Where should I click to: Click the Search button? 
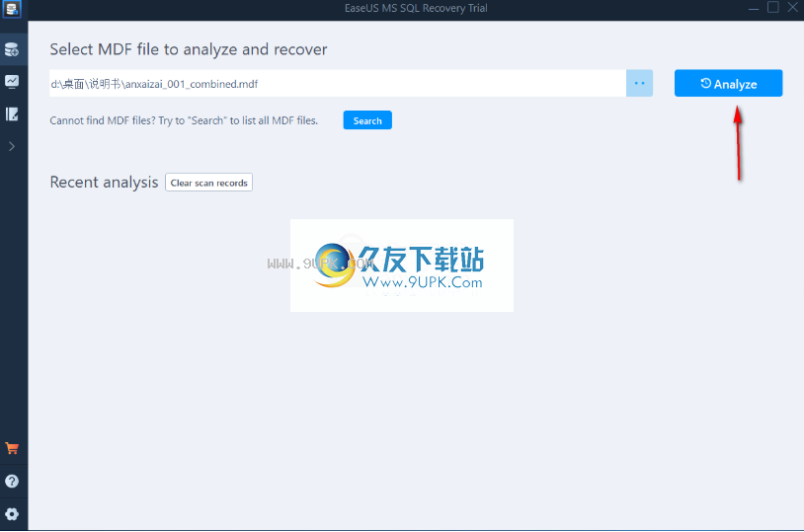367,120
